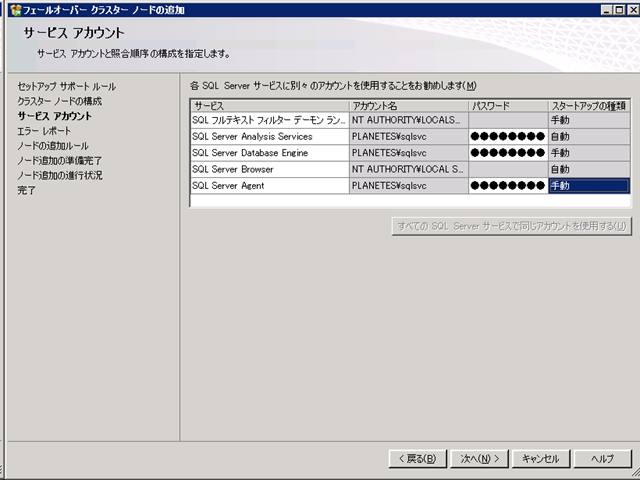This screenshot has width=640, height=480.
Task: Open the SQL フルテキスト フィルター startup type 手動 cell
Action: click(x=589, y=120)
